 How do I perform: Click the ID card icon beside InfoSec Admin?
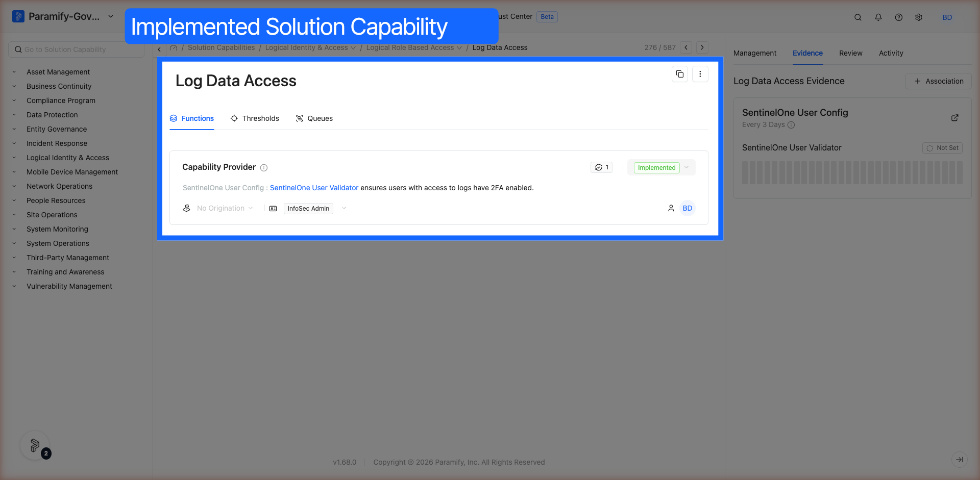pos(273,209)
